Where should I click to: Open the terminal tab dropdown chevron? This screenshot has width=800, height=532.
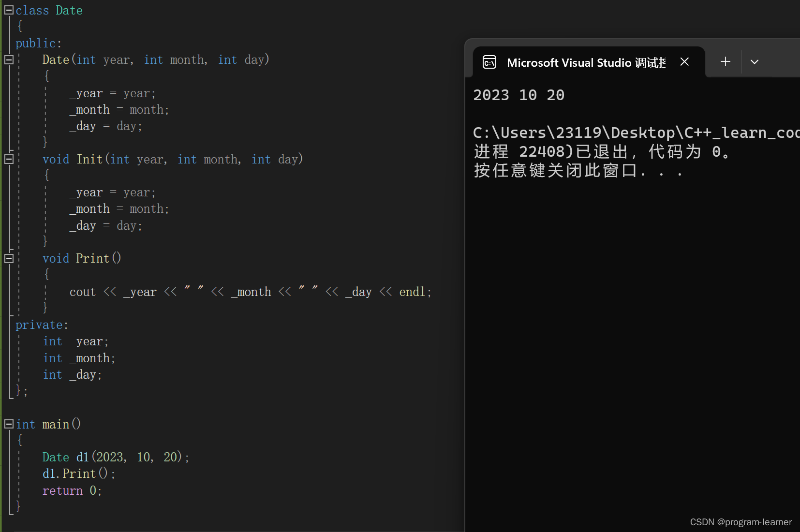point(755,62)
